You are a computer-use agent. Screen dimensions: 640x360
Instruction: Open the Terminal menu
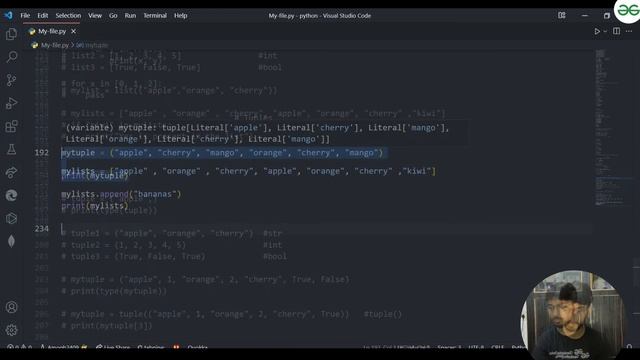coord(155,16)
